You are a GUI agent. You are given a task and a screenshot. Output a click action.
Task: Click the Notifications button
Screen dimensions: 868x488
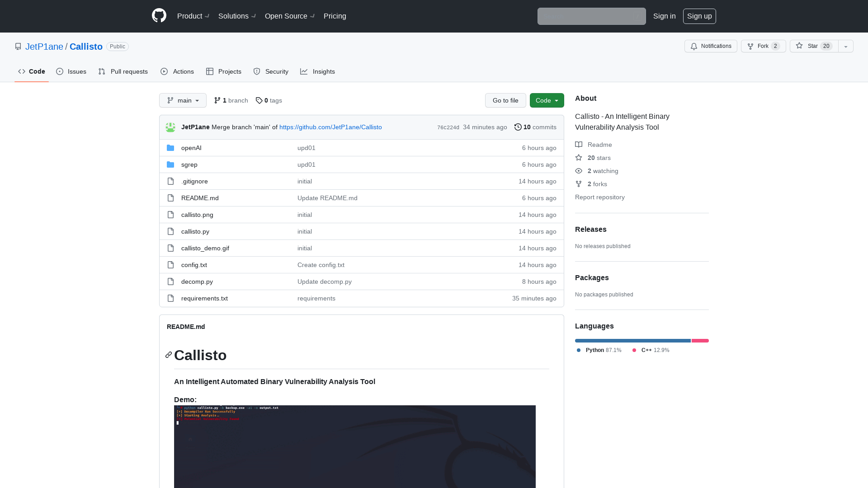711,46
